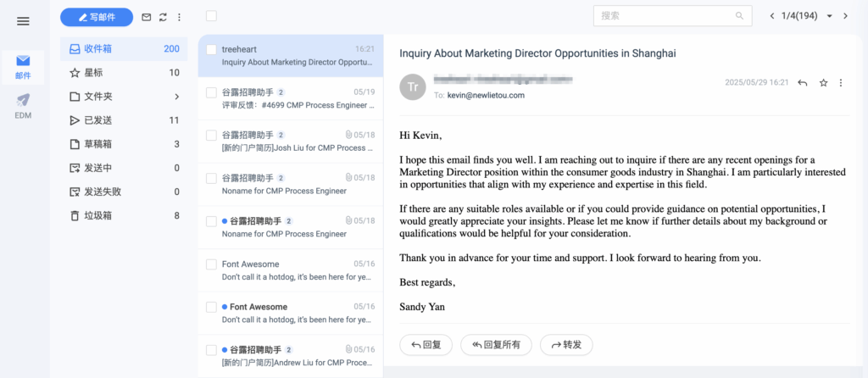The image size is (868, 378).
Task: Focus the 搜索 search field
Action: (672, 16)
